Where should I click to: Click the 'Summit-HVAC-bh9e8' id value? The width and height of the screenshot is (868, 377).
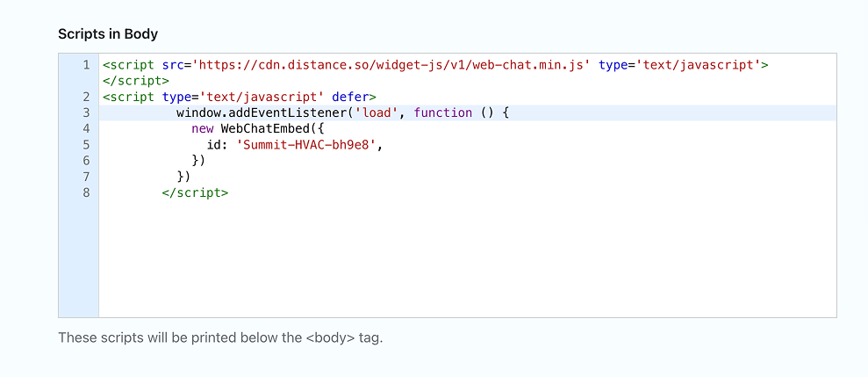tap(309, 144)
